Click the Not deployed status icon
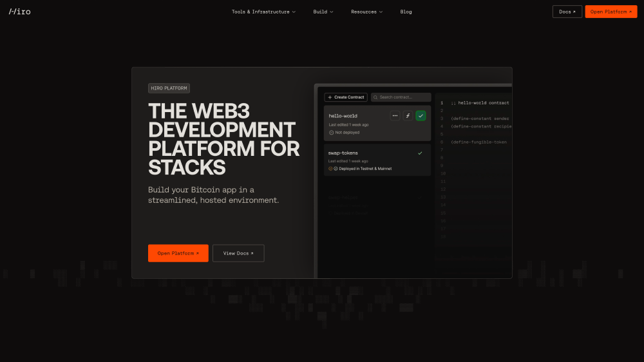The image size is (644, 362). 331,132
